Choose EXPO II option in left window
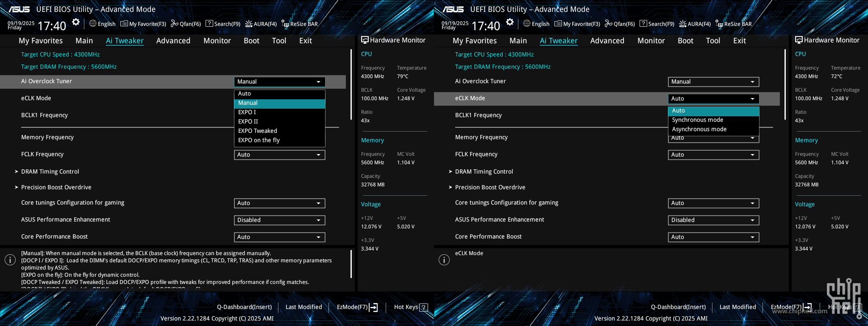868x326 pixels. click(280, 122)
